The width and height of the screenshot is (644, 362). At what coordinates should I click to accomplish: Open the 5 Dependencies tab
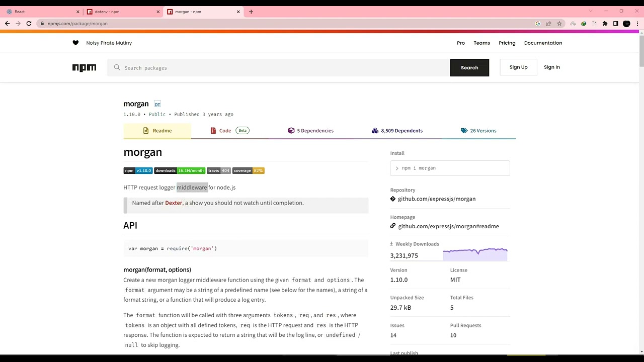click(310, 131)
